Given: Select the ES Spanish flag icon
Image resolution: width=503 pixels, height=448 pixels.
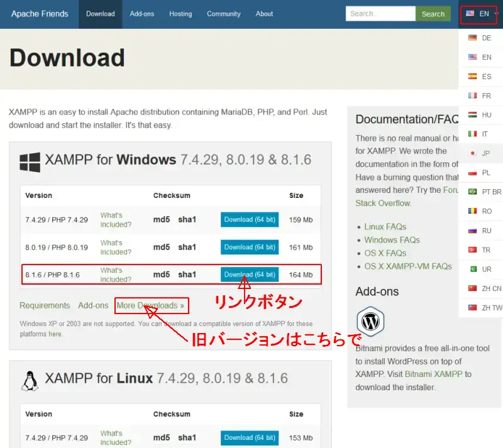Looking at the screenshot, I should click(x=472, y=76).
